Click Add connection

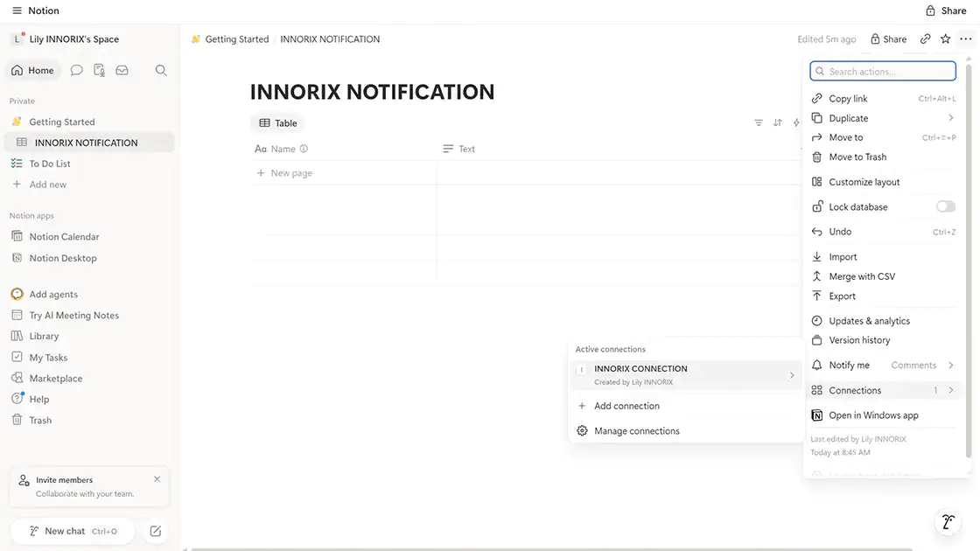[x=686, y=406]
